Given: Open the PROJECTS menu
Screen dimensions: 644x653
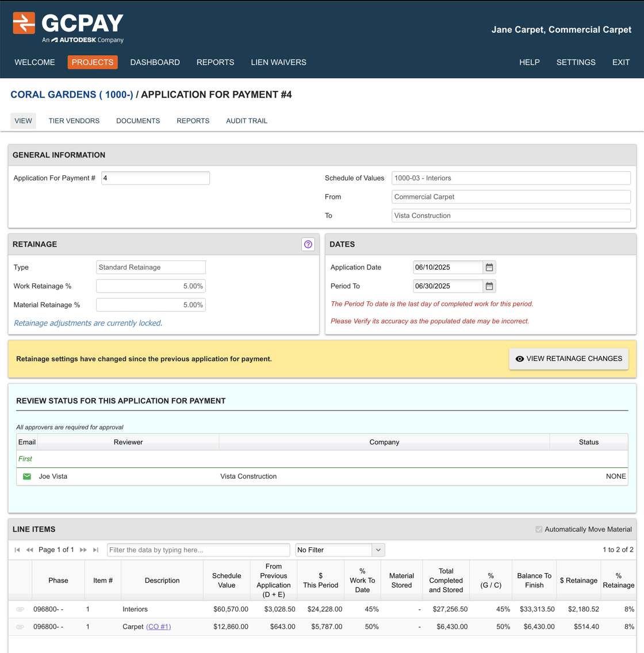Looking at the screenshot, I should (x=93, y=62).
